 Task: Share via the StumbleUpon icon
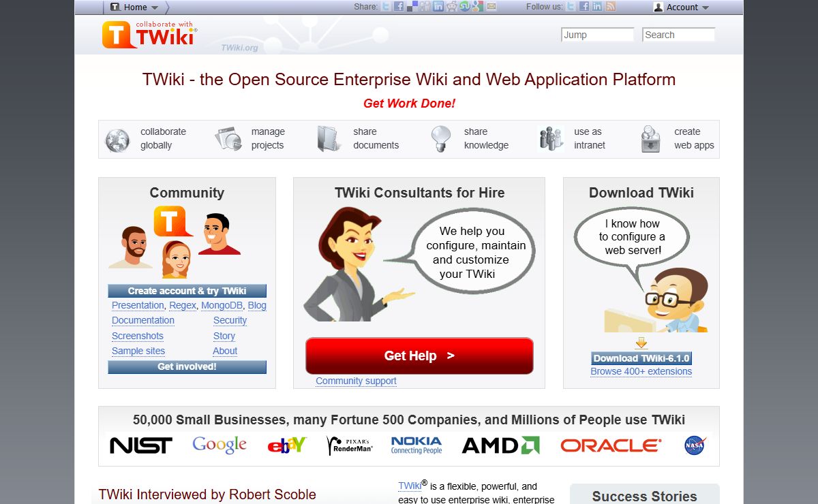465,7
